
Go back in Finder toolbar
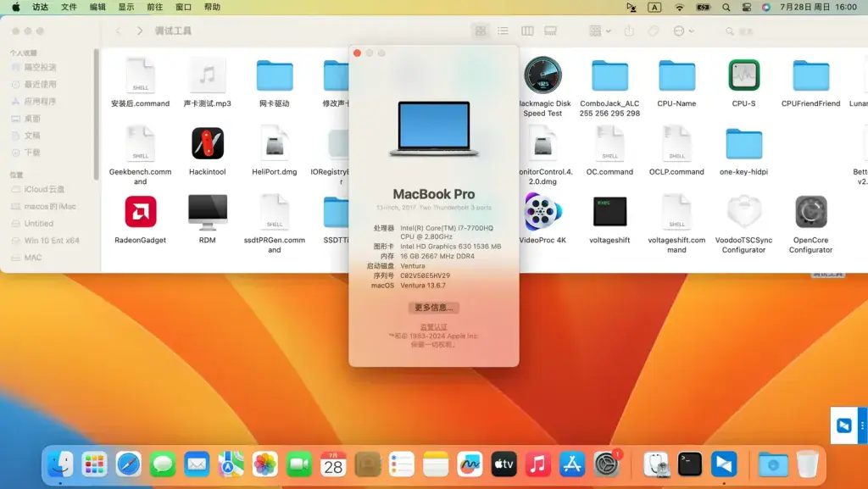click(118, 31)
